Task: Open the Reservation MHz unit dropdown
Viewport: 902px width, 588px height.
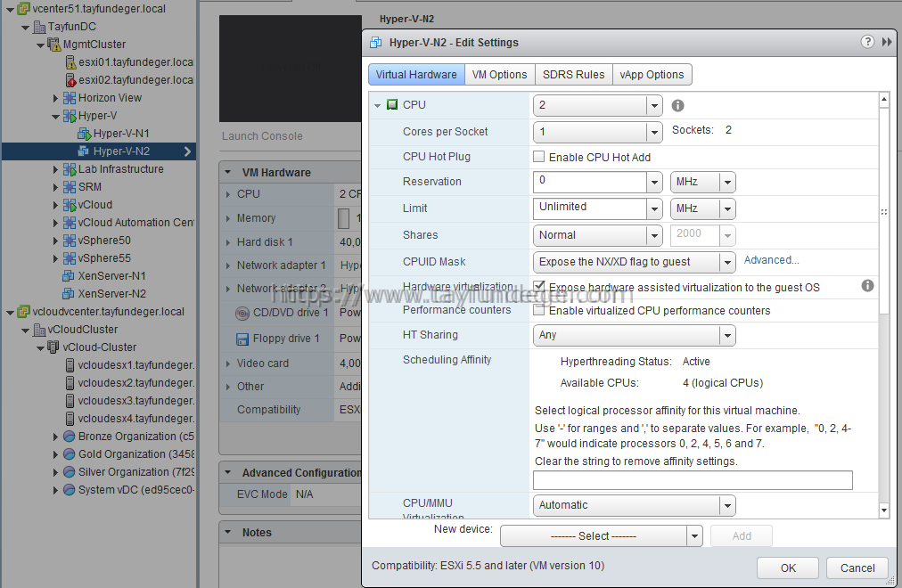Action: 727,183
